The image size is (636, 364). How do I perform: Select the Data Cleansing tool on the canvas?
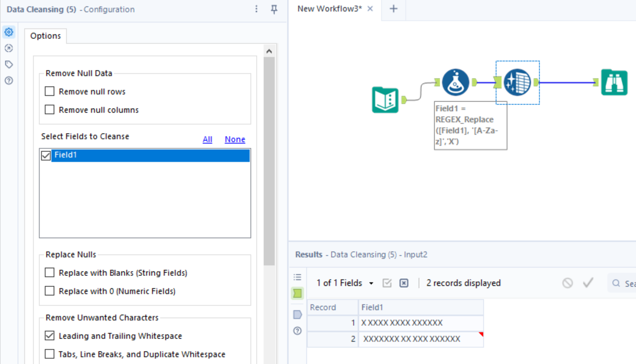[518, 82]
